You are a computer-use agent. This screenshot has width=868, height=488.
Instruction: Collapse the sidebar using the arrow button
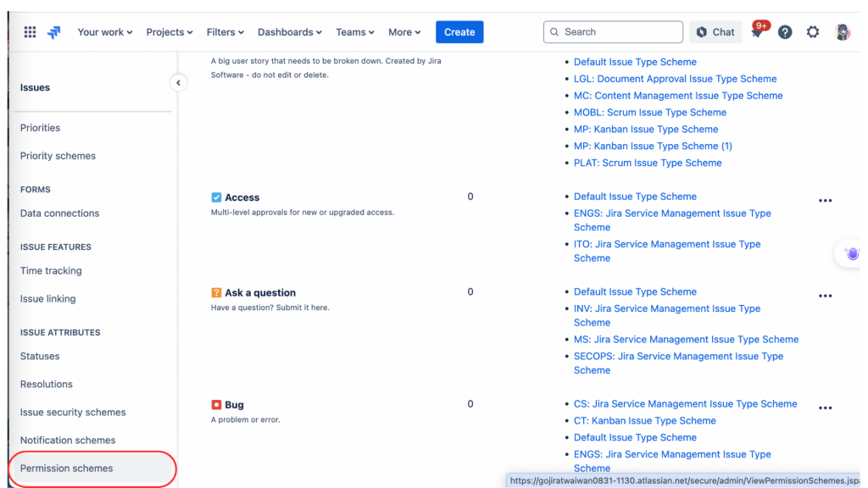click(178, 83)
